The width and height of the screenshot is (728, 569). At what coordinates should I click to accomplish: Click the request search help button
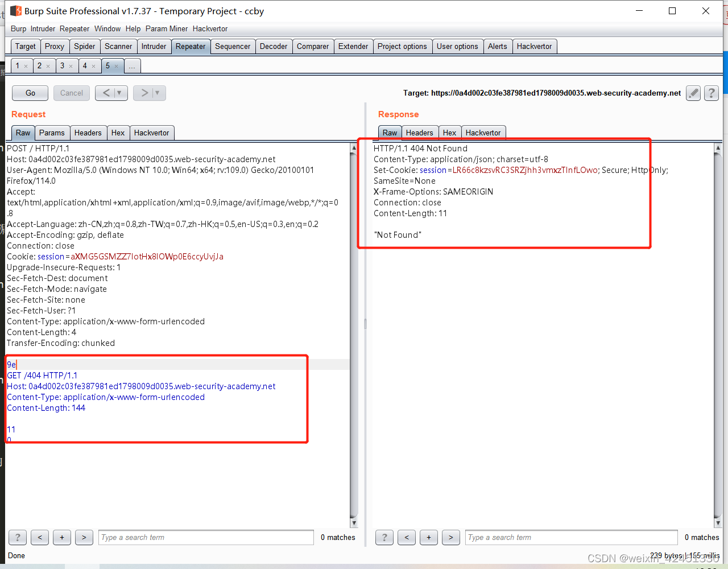pos(18,537)
